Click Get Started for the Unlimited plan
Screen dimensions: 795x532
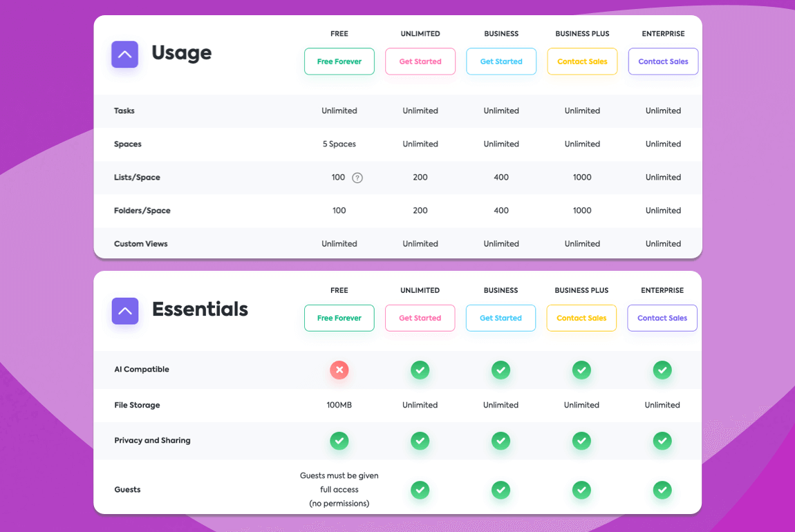pos(420,61)
